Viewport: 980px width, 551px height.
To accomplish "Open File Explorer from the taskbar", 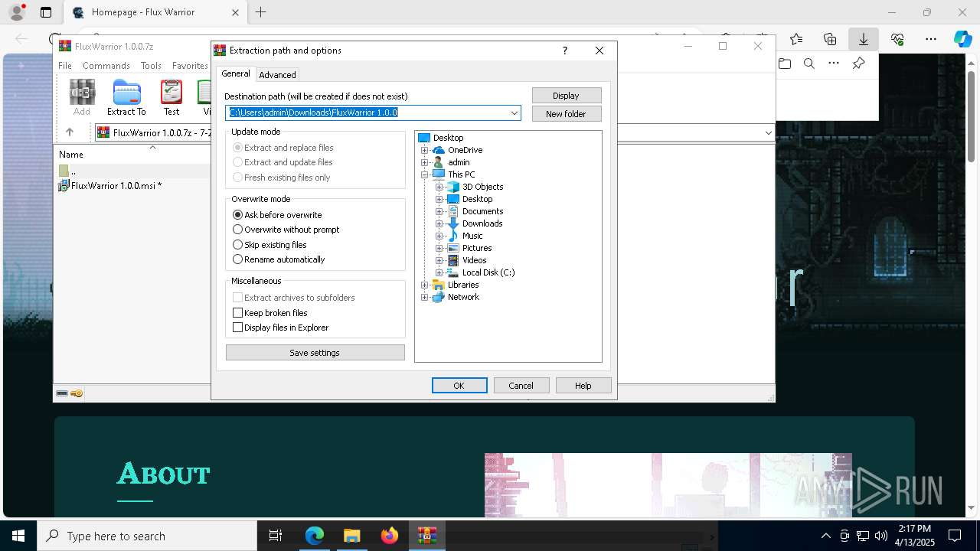I will [x=351, y=536].
